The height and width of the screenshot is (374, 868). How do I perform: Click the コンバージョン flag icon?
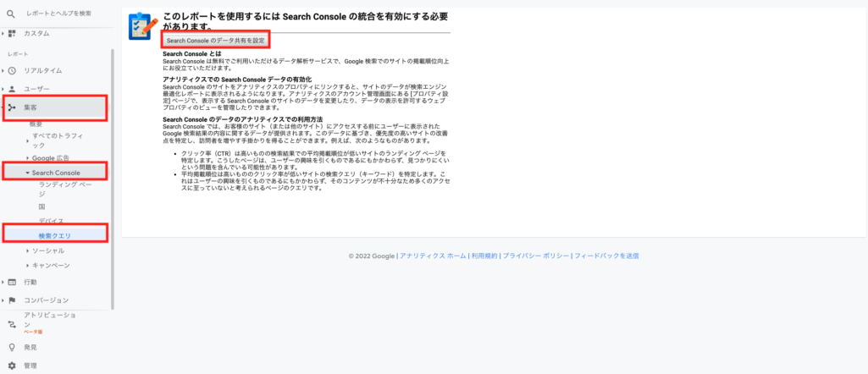tap(12, 300)
